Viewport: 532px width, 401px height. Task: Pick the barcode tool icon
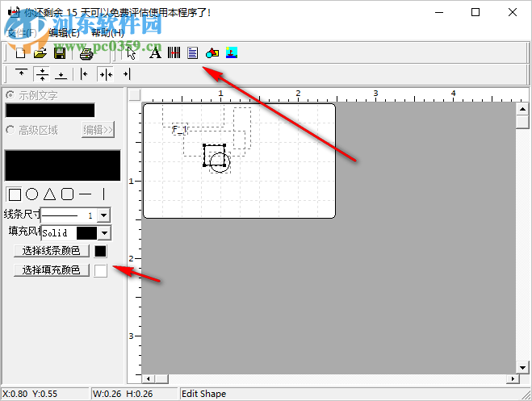(174, 52)
